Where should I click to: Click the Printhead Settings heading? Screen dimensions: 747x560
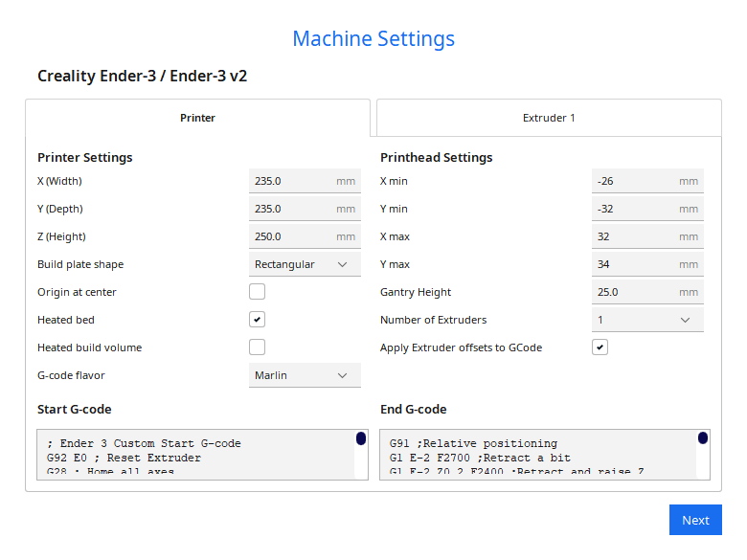437,158
